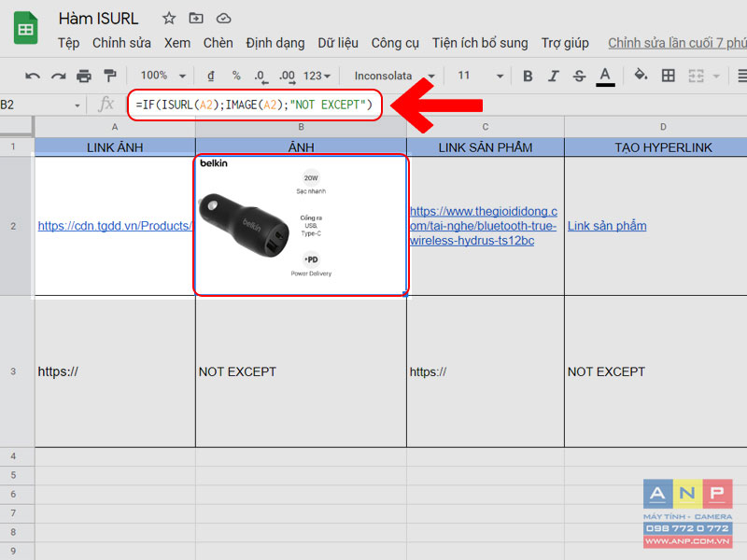Check cloud save status icon
747x560 pixels.
[x=223, y=19]
